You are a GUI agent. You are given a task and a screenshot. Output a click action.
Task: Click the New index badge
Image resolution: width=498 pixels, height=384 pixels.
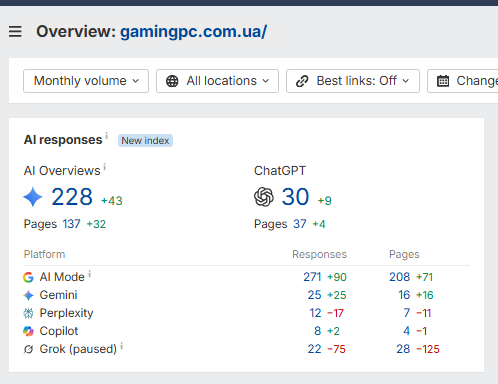point(145,141)
